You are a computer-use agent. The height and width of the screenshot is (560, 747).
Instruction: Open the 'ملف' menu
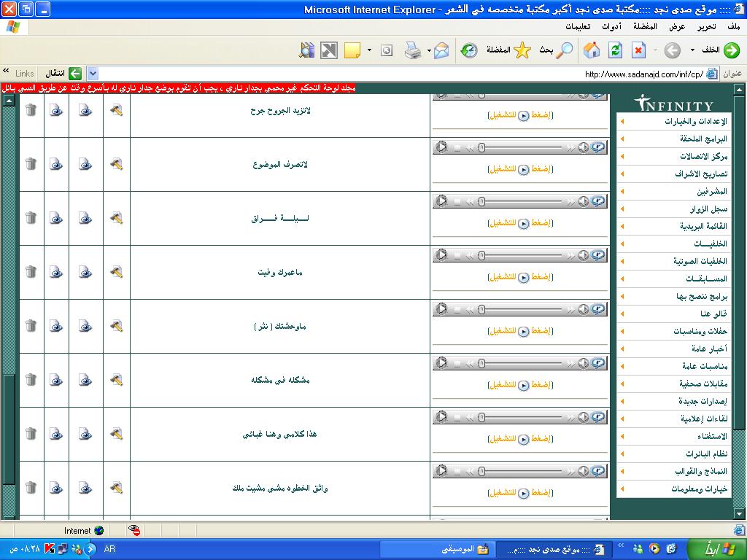click(733, 27)
